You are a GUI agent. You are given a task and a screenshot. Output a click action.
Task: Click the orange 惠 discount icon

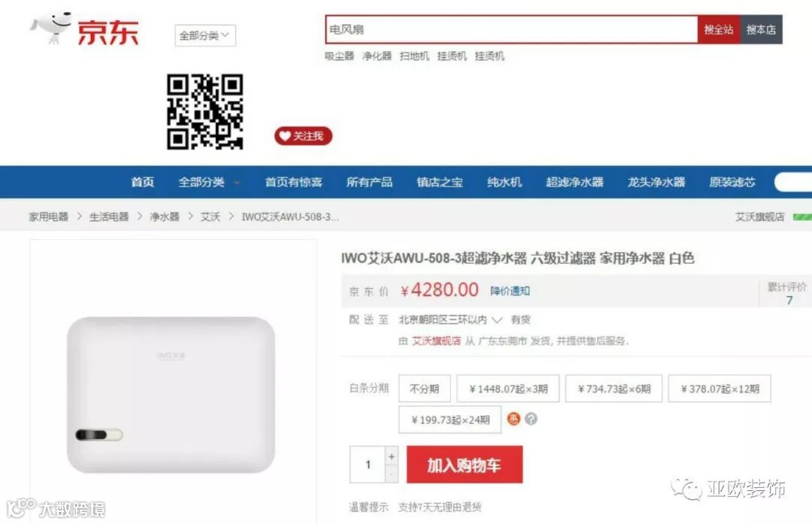(514, 419)
